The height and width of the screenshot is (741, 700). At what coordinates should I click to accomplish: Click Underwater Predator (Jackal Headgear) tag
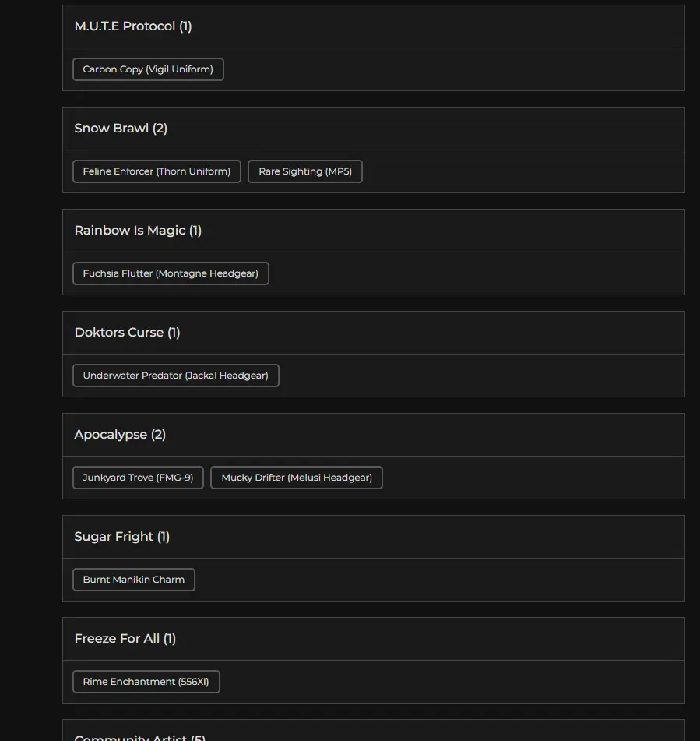point(175,376)
